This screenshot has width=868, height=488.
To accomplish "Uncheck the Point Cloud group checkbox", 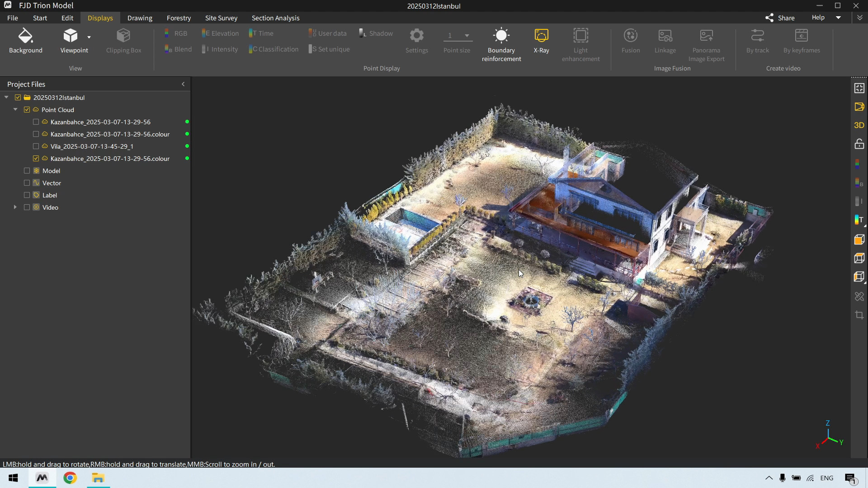I will tap(27, 110).
